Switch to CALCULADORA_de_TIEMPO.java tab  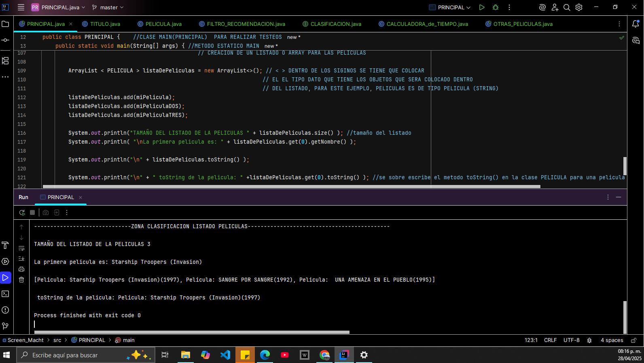[x=423, y=24]
